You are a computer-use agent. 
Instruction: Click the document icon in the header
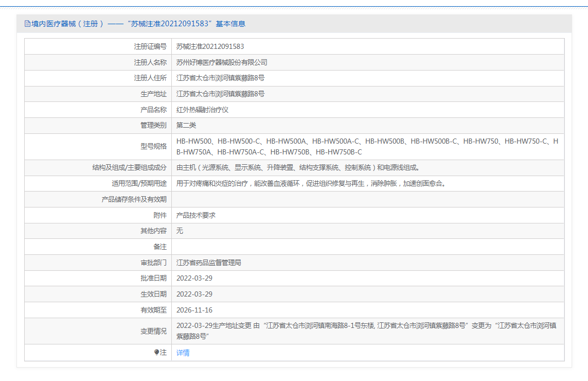click(x=27, y=24)
